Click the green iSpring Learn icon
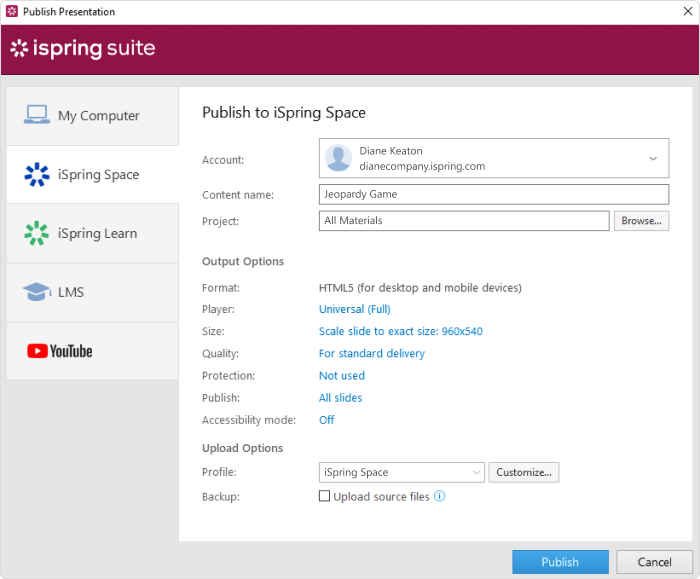Viewport: 700px width, 579px height. pos(37,233)
